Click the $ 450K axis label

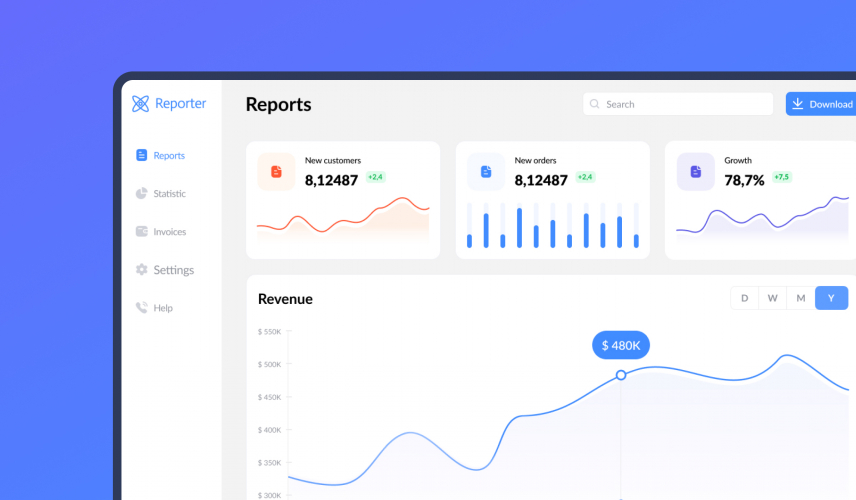pos(270,397)
